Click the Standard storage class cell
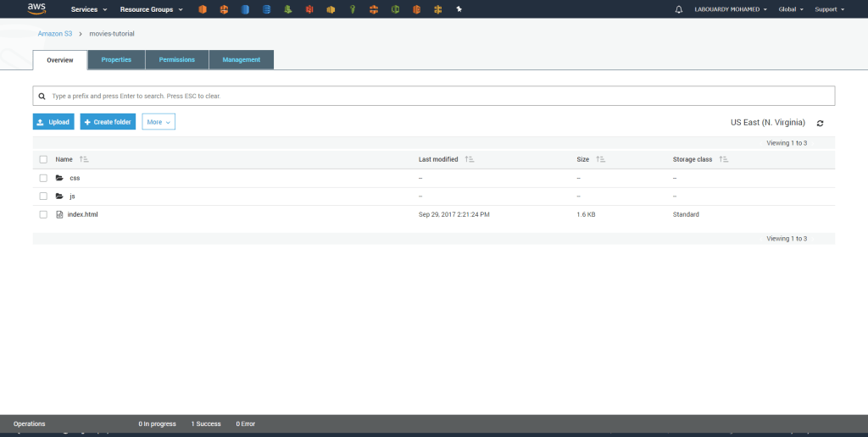Viewport: 868px width, 437px height. pyautogui.click(x=686, y=214)
